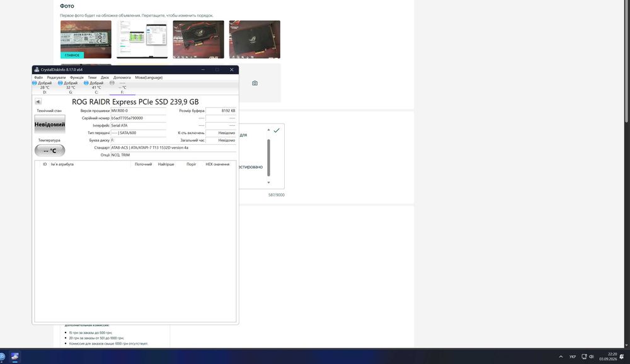Screen dimensions: 630x364
Task: Open the taskbar clock and date
Action: (x=608, y=357)
